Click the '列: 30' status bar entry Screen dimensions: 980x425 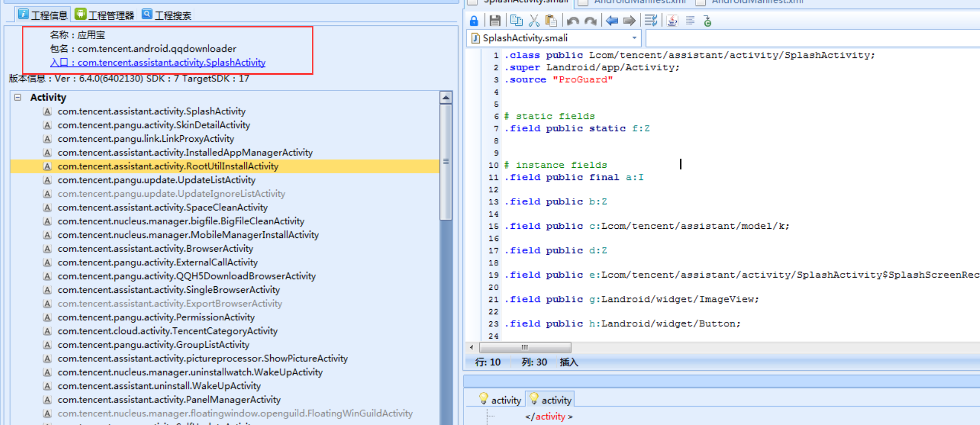534,362
